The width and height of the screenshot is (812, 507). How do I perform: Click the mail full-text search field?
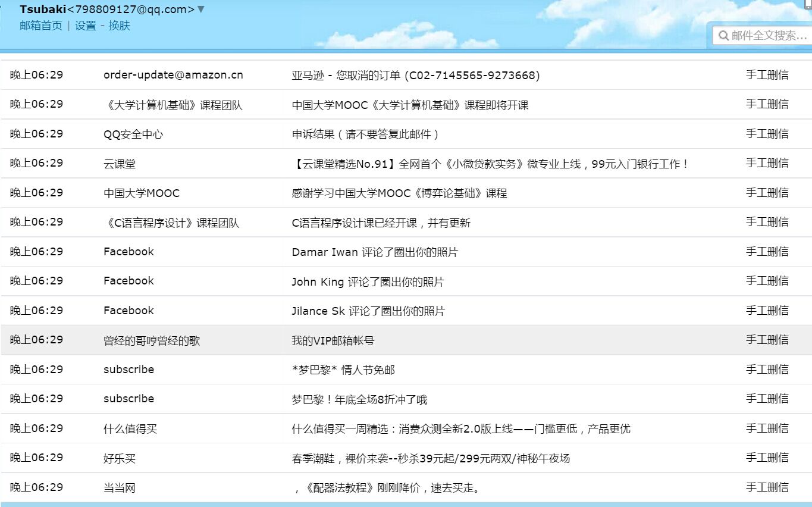[x=767, y=35]
